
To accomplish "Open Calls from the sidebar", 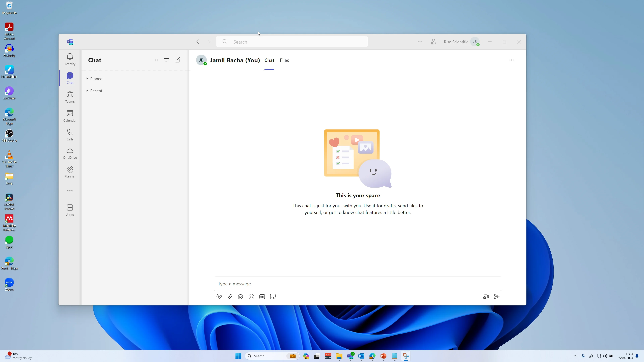I will (70, 134).
